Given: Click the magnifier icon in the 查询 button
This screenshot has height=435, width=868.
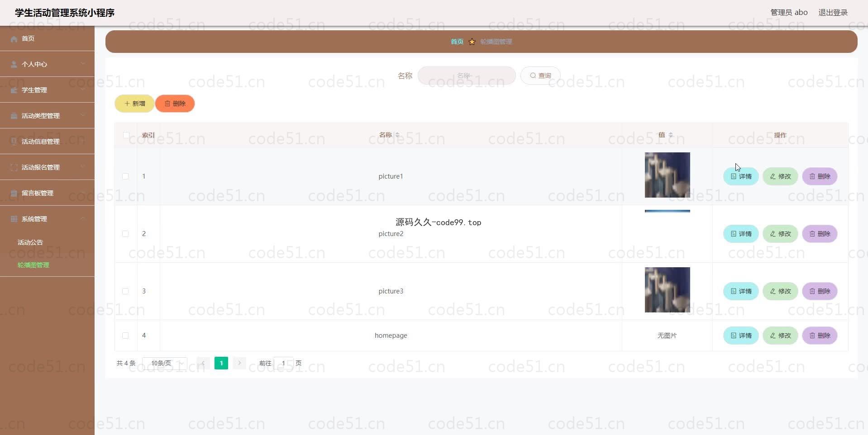Looking at the screenshot, I should click(x=533, y=76).
